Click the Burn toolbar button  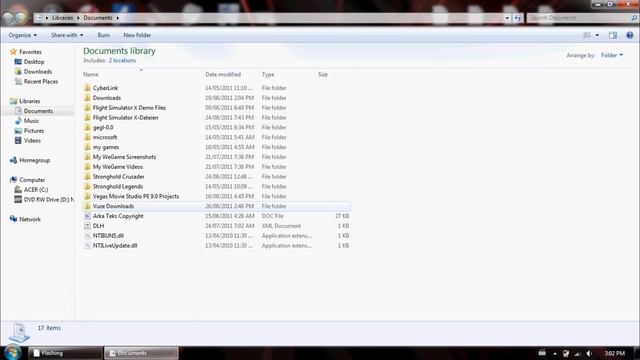(103, 35)
